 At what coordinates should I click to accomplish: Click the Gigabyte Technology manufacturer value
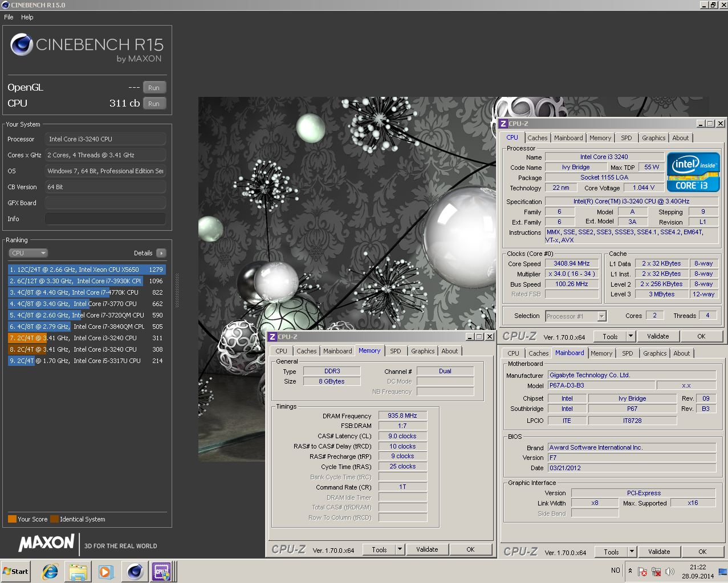pos(632,375)
